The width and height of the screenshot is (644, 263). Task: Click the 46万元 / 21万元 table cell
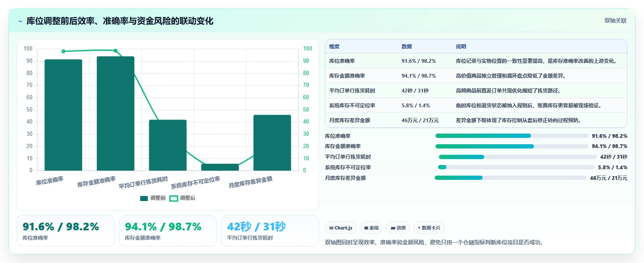[420, 120]
